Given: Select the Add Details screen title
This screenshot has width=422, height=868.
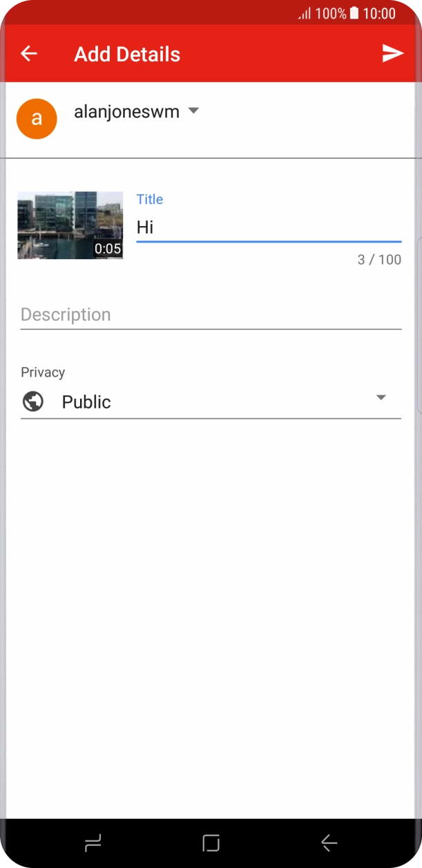Looking at the screenshot, I should [127, 53].
